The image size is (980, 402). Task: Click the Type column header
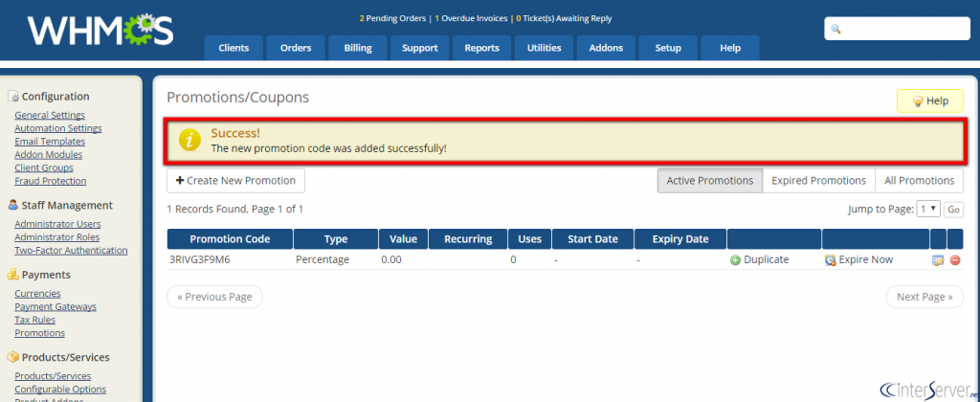336,239
